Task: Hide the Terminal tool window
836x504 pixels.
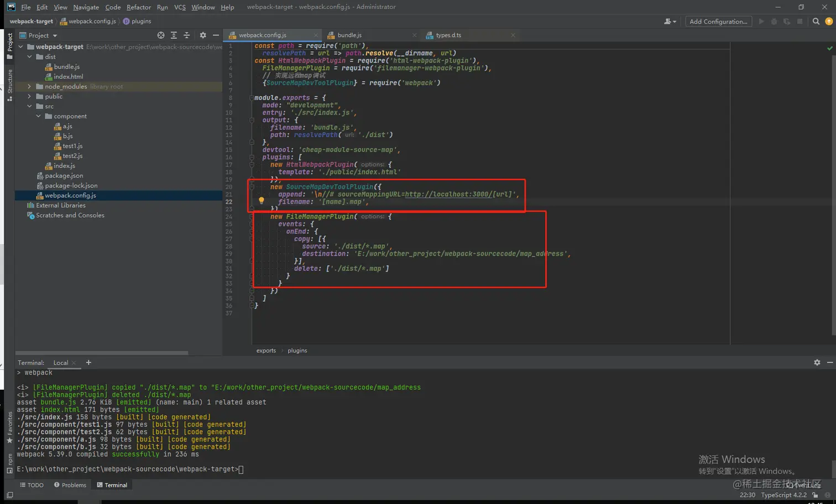Action: [x=830, y=363]
